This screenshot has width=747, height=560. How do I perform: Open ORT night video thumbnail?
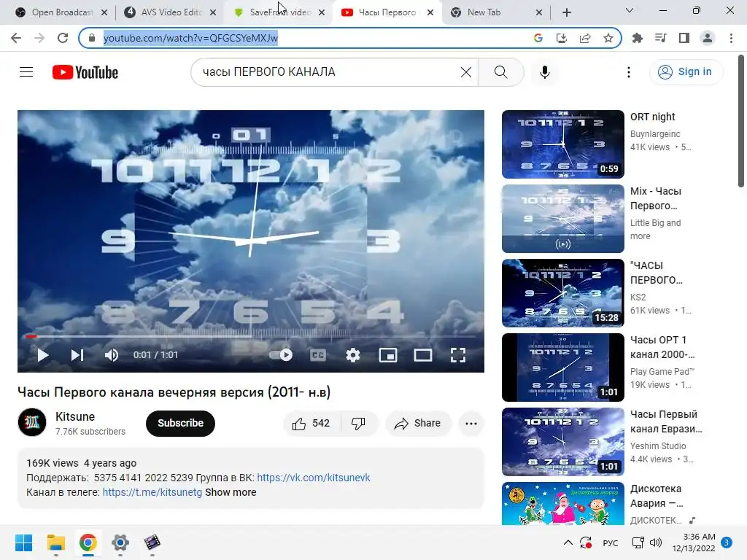click(562, 144)
